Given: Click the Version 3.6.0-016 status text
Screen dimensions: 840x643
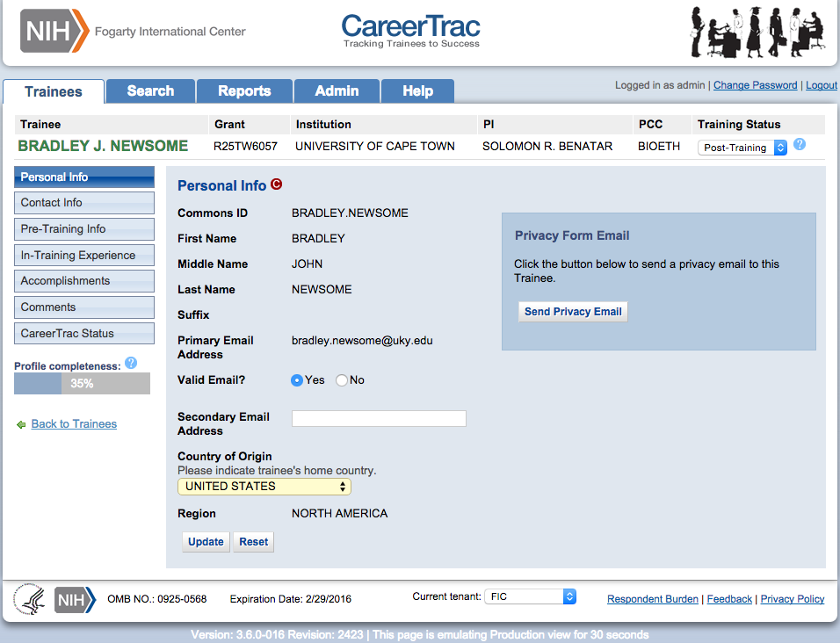Looking at the screenshot, I should click(419, 635).
